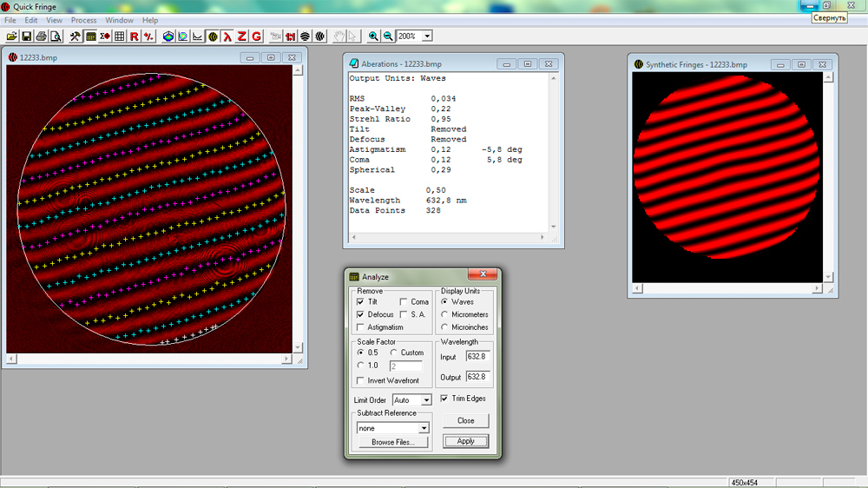The image size is (868, 488).
Task: Click the horizontal striped fringe circle icon
Action: click(x=305, y=36)
